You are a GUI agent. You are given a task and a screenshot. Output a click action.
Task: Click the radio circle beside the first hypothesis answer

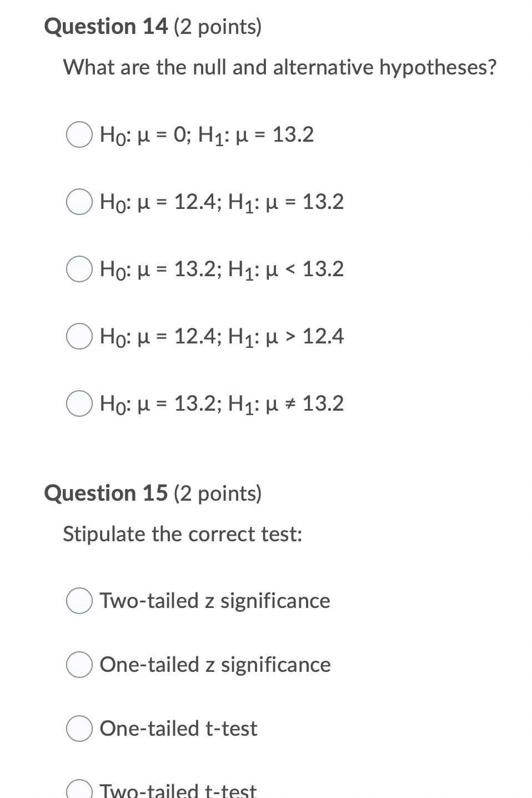coord(80,133)
